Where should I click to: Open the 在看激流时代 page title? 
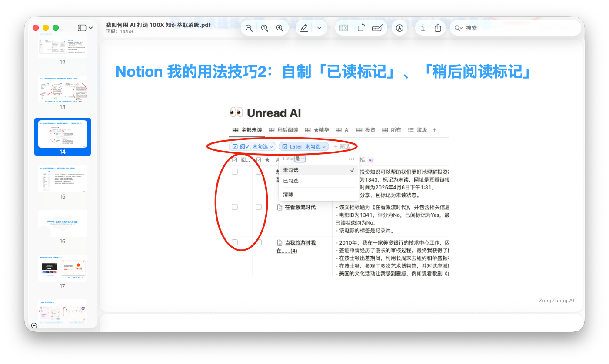[300, 208]
